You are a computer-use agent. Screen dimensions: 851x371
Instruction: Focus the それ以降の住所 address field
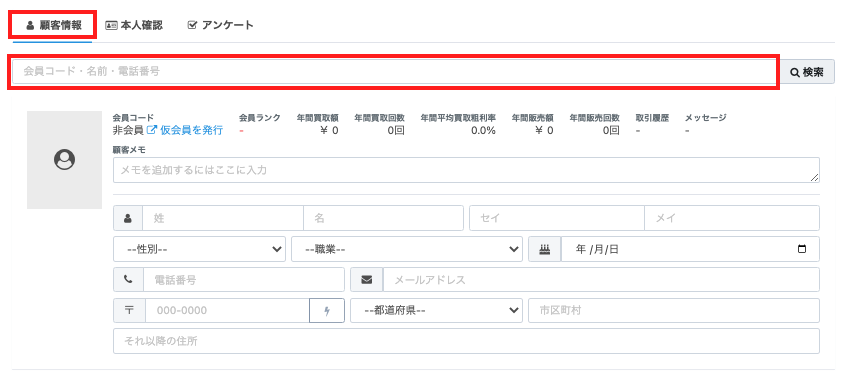(x=466, y=341)
